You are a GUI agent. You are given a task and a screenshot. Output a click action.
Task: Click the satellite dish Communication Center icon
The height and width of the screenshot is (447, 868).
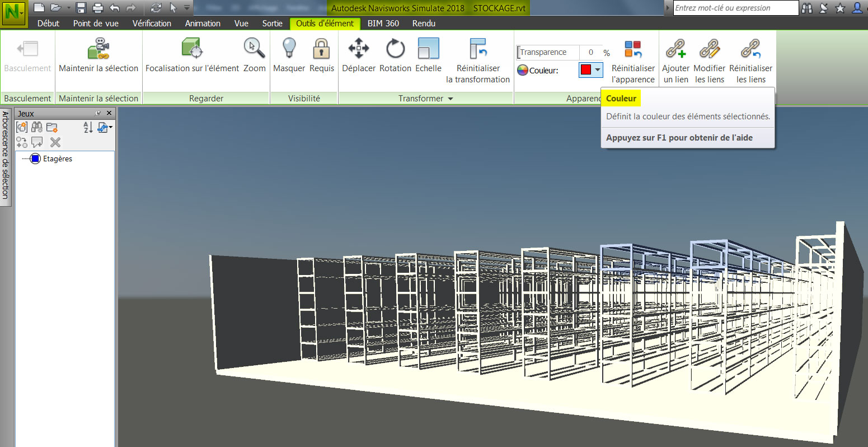pos(824,8)
